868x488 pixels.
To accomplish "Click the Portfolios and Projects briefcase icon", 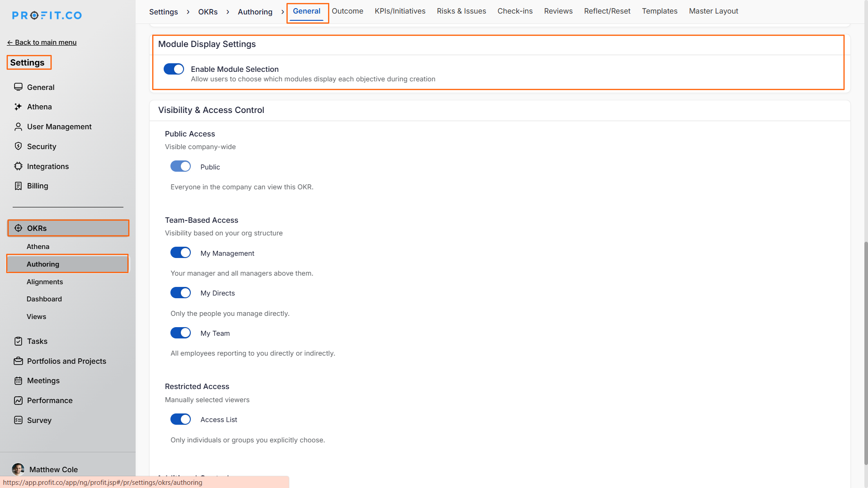I will tap(18, 361).
